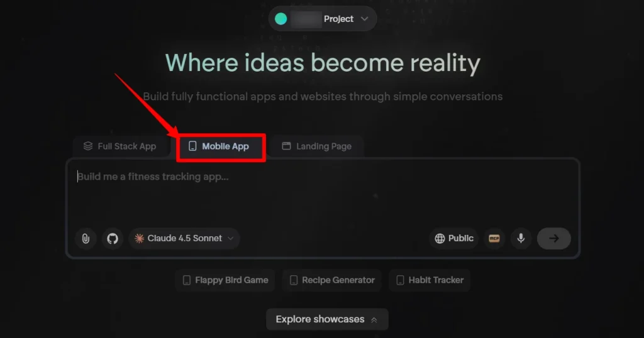Click the globe icon beside Public

[x=440, y=238]
